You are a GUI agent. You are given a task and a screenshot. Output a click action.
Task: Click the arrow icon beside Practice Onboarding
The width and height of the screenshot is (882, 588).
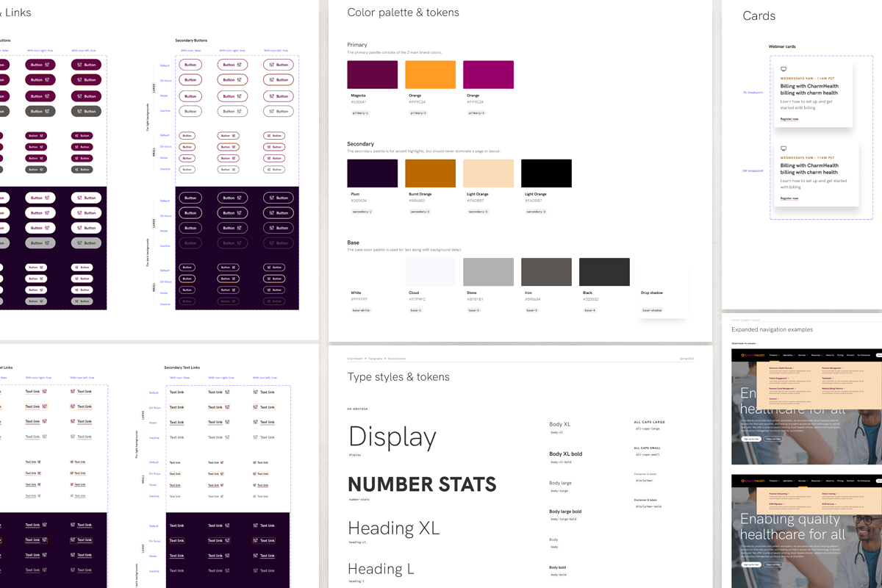pos(789,494)
